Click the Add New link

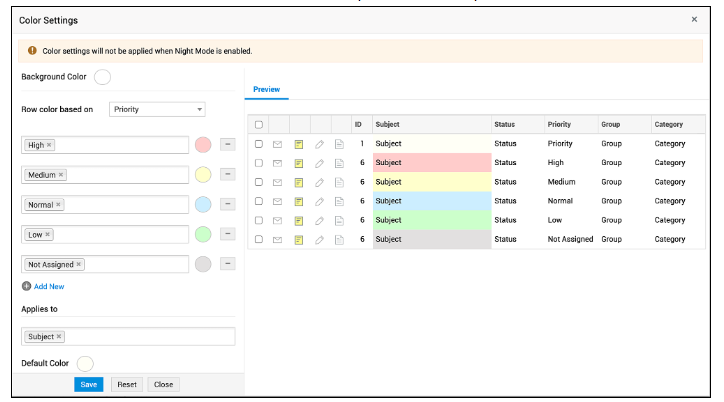[49, 286]
